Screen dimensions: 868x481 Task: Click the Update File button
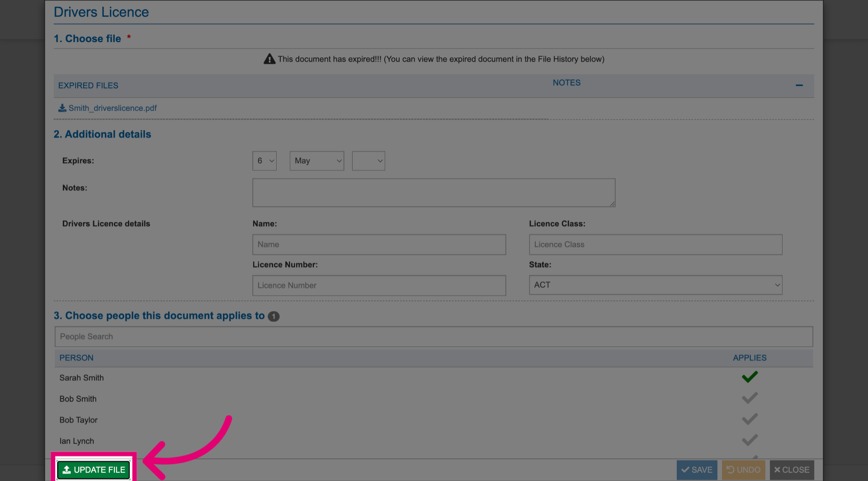pyautogui.click(x=94, y=470)
